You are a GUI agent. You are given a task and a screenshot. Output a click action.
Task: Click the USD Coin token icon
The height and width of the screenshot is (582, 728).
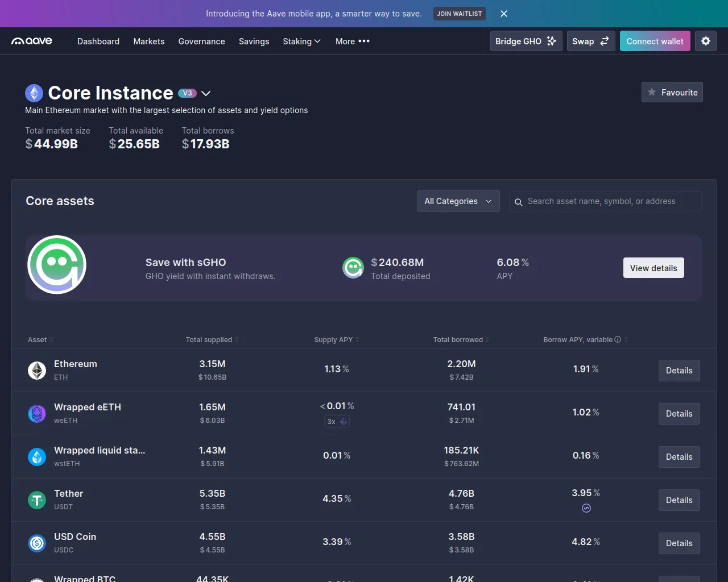click(37, 543)
